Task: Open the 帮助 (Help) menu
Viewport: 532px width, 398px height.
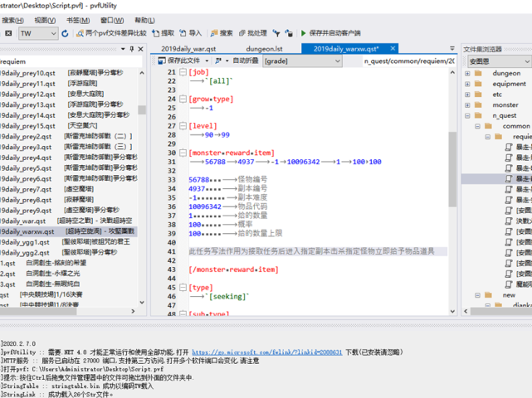Action: [x=144, y=20]
